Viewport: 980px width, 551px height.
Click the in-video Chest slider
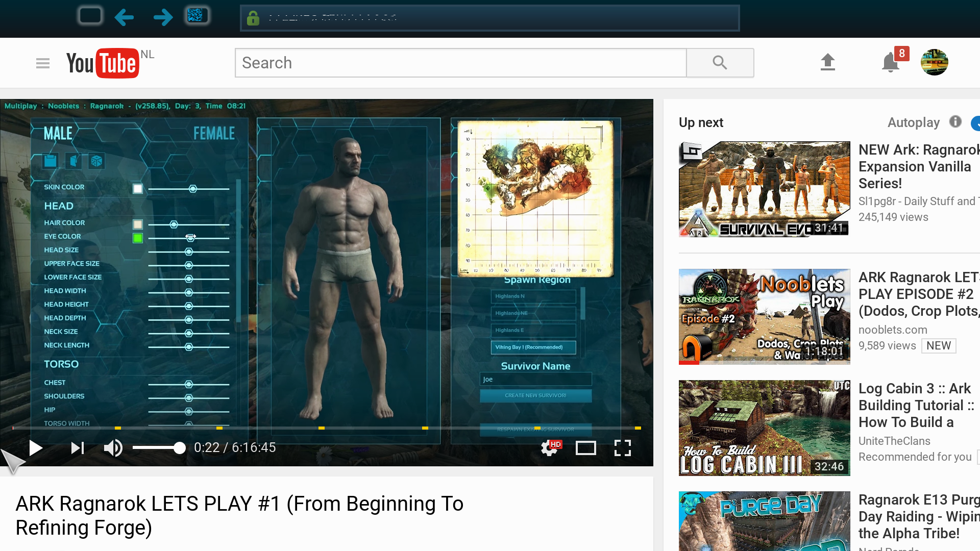188,384
